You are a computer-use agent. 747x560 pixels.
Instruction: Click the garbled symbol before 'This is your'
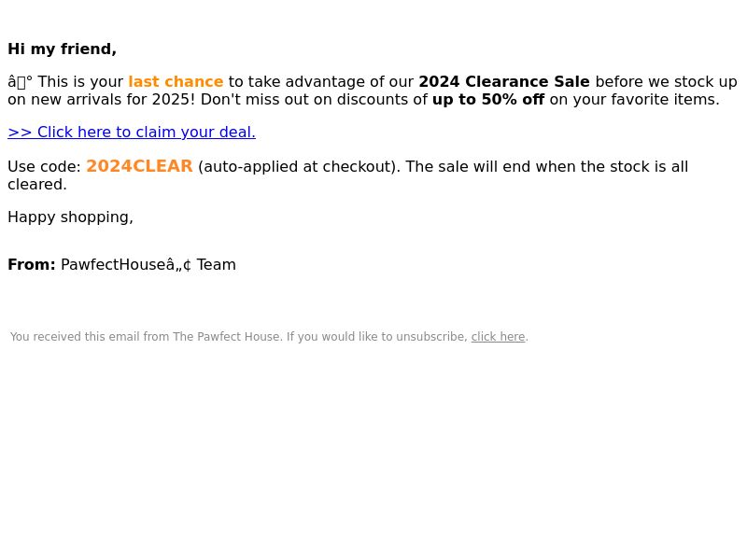point(20,82)
